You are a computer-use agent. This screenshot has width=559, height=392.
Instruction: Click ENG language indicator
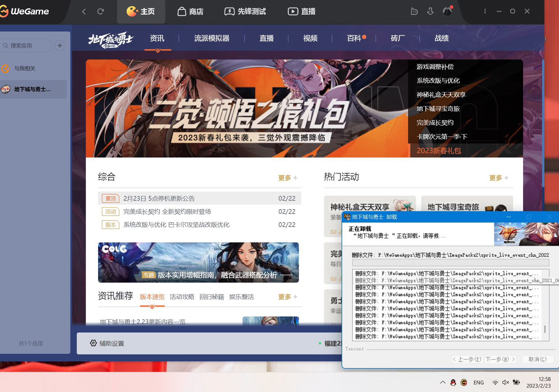[479, 383]
